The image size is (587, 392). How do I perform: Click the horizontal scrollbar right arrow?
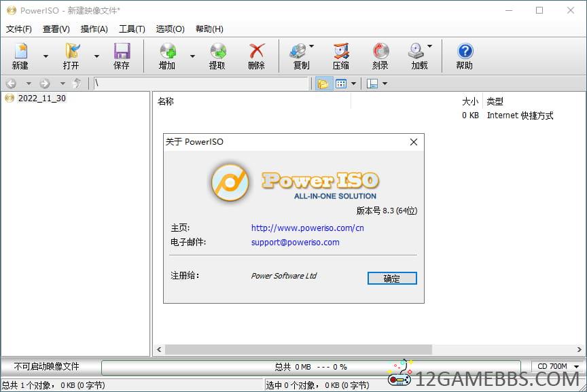(x=579, y=349)
